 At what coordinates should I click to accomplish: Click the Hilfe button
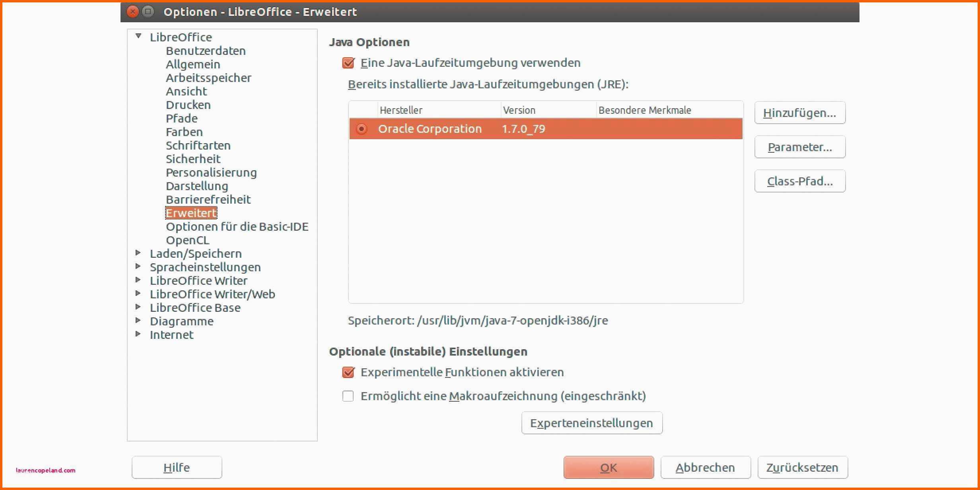coord(177,468)
